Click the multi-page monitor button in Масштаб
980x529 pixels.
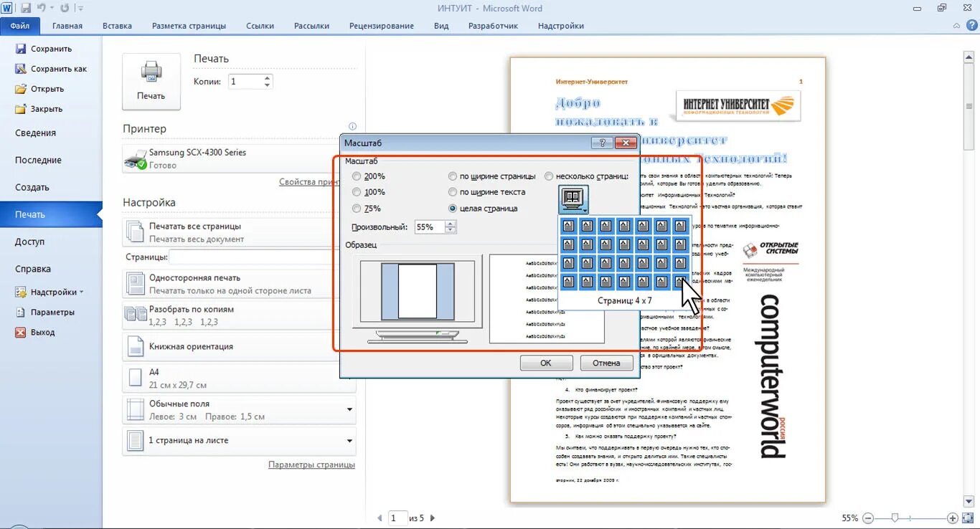click(573, 199)
